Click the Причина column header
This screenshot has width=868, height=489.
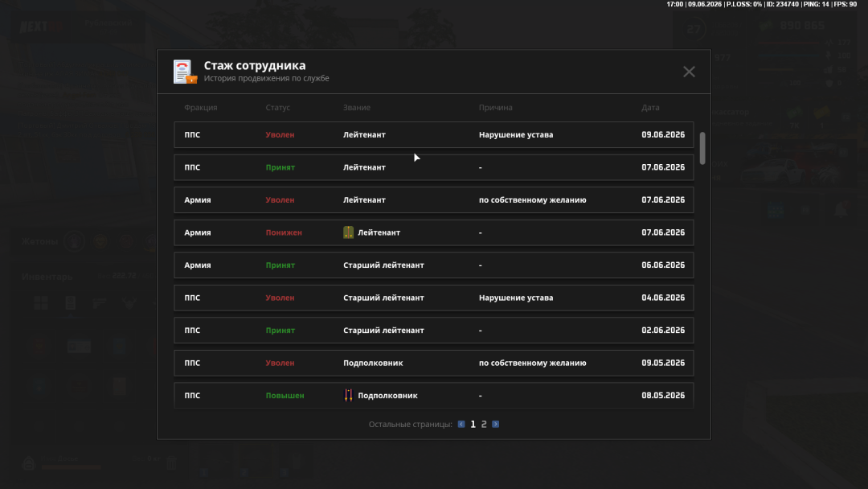coord(495,108)
